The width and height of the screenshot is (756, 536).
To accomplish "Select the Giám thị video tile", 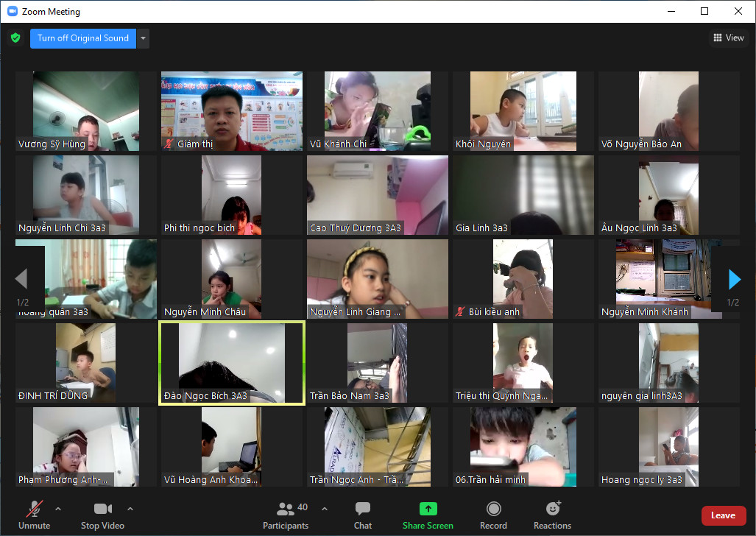I will point(232,111).
